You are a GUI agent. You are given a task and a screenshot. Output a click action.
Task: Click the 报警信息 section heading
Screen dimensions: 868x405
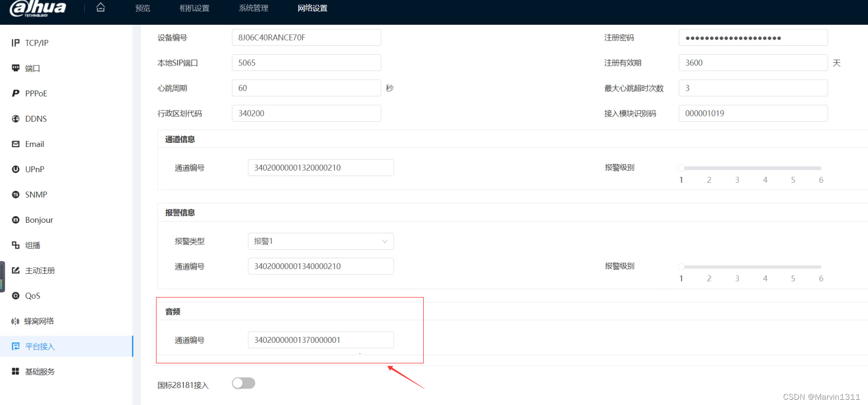[180, 213]
